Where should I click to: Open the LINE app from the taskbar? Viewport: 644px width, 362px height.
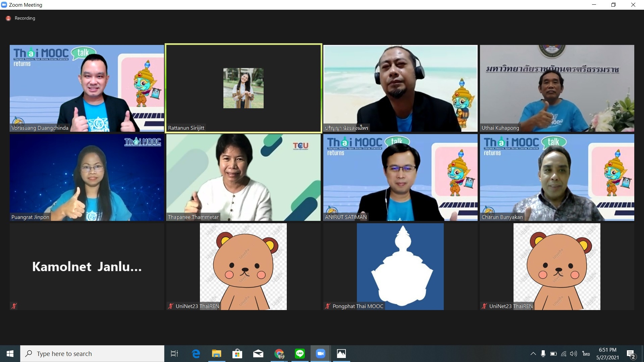(300, 354)
